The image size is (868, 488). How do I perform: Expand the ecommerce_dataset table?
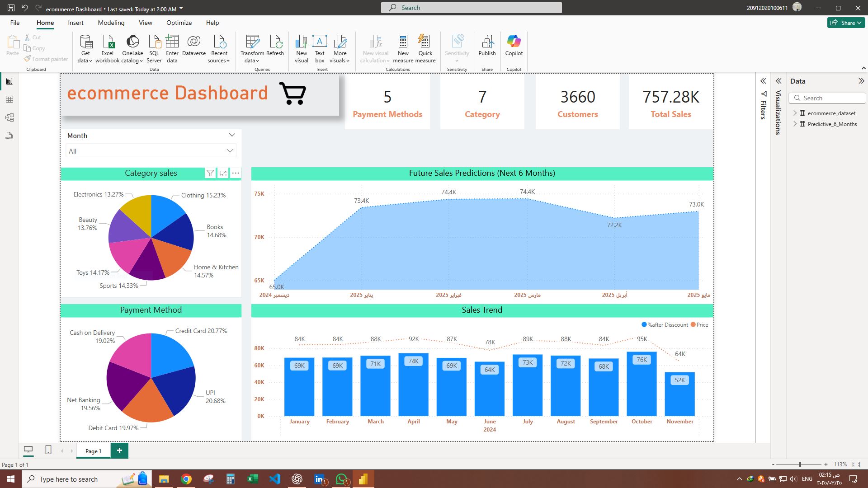click(795, 113)
